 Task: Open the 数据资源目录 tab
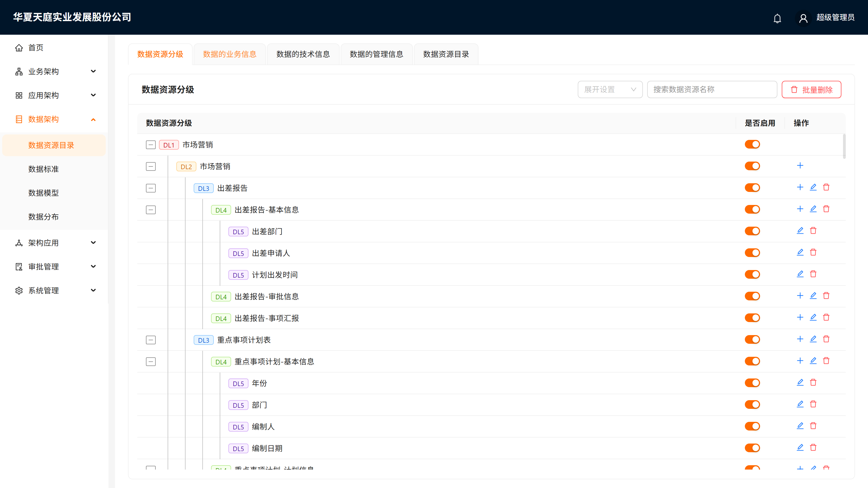446,54
